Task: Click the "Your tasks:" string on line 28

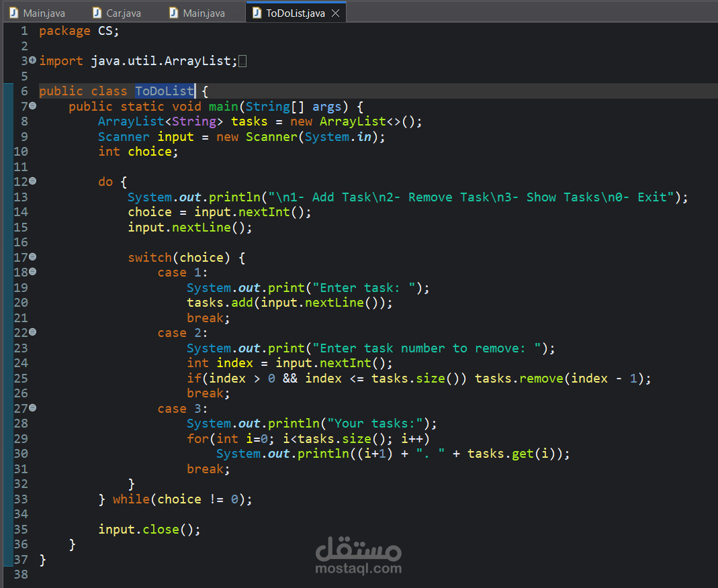Action: (x=375, y=424)
